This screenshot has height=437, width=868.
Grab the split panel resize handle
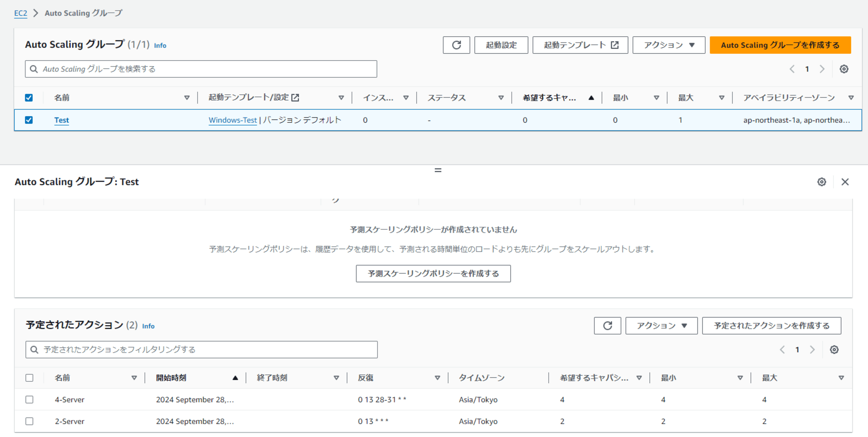pos(438,170)
